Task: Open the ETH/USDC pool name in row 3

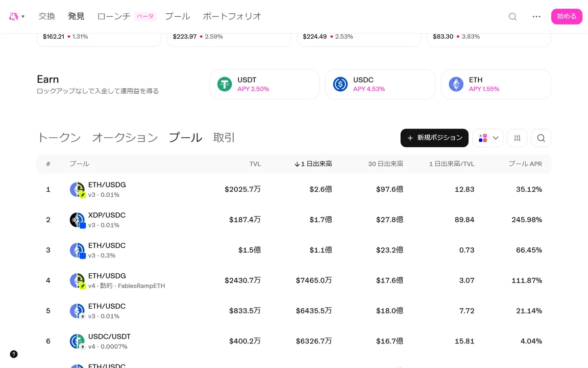Action: (x=107, y=245)
